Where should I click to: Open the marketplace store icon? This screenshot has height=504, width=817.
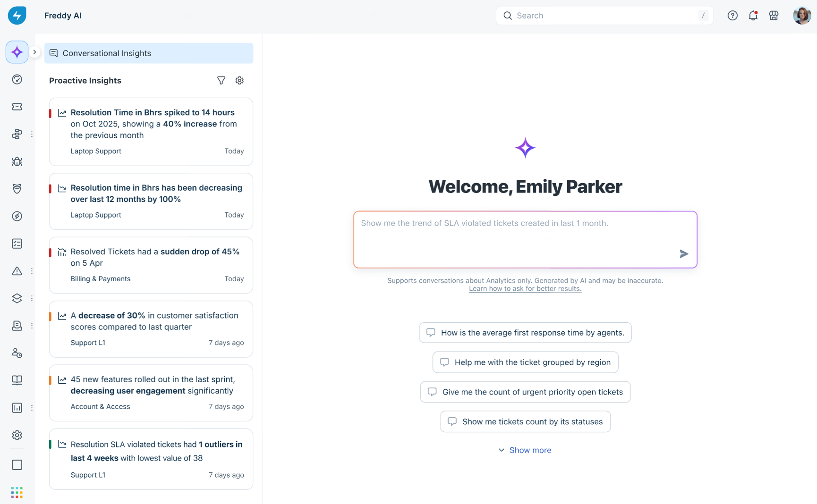(774, 16)
